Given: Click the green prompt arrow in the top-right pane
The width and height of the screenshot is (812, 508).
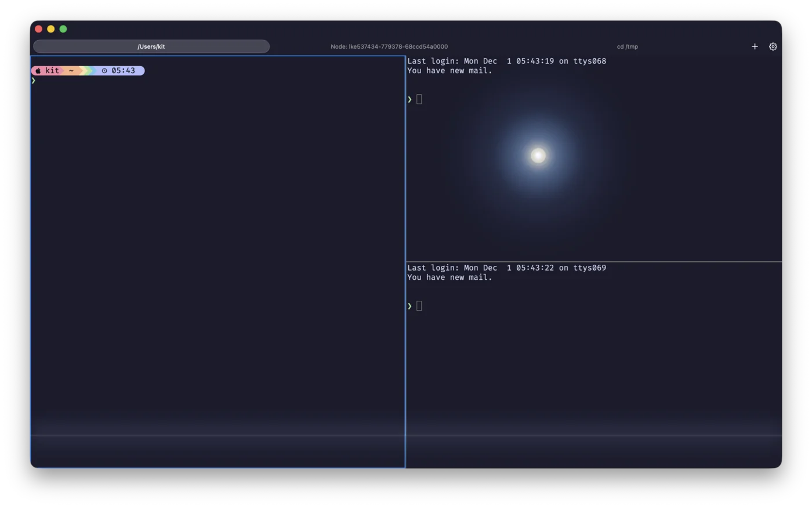Looking at the screenshot, I should pyautogui.click(x=409, y=99).
